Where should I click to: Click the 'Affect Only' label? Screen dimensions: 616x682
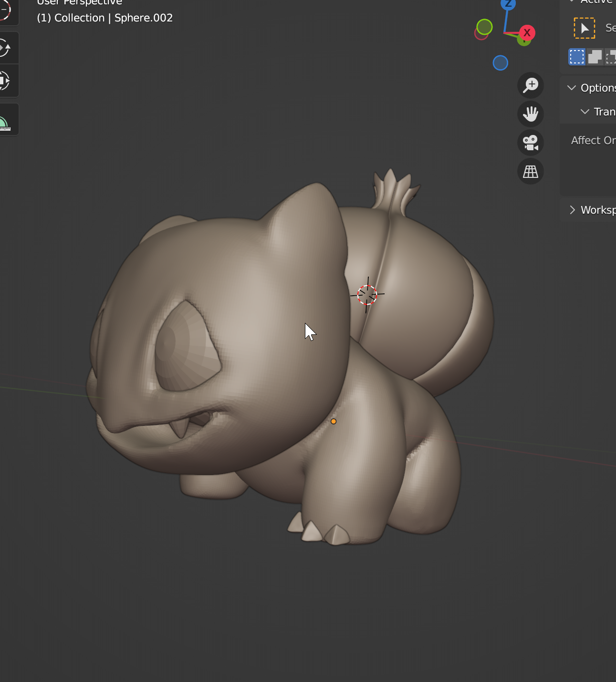pyautogui.click(x=593, y=140)
